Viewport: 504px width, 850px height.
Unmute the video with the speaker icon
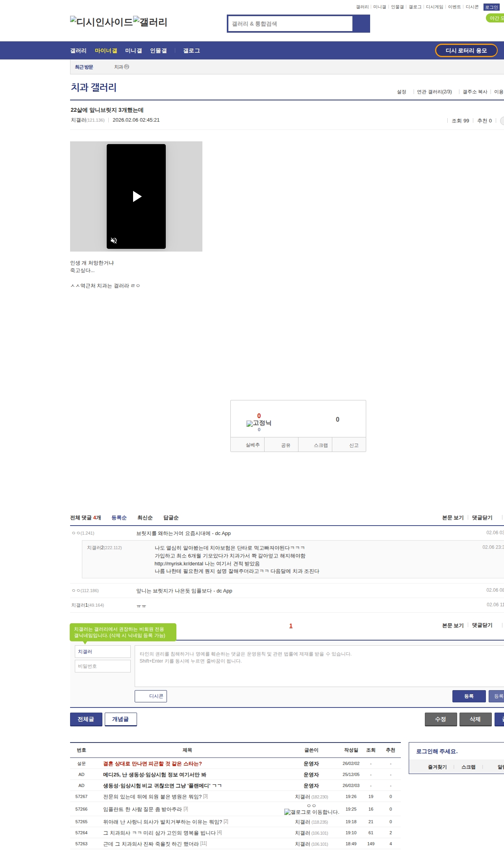tap(114, 241)
